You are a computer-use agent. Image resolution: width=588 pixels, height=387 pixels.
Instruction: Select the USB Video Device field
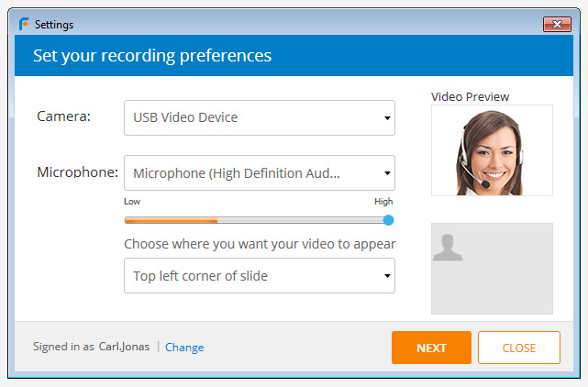(248, 118)
